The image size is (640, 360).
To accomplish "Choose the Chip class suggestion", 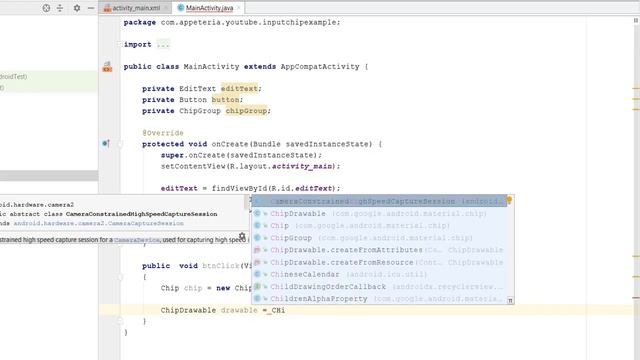I will (379, 226).
